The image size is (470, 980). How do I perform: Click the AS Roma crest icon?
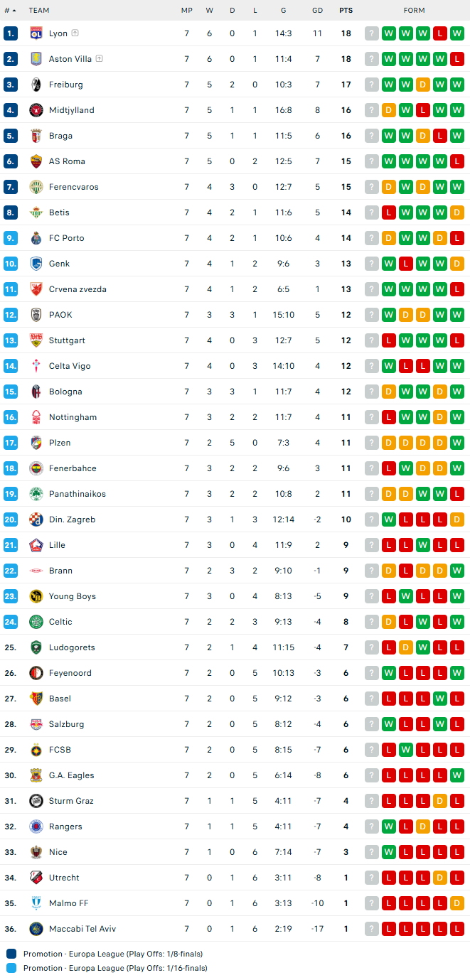36,161
